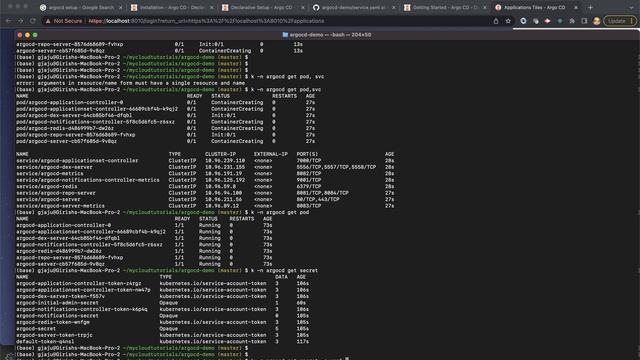
Task: Open the 'Declarative Setup - Argo CD' tab
Action: tap(263, 7)
